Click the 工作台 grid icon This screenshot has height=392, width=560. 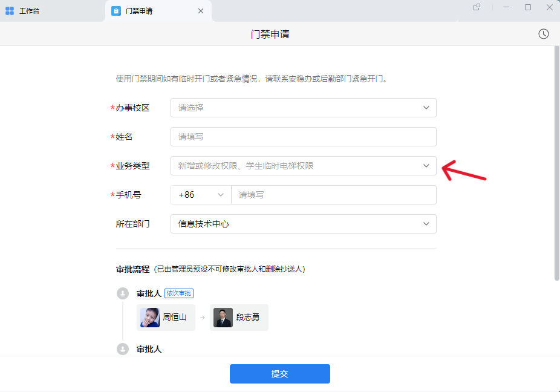coord(10,11)
